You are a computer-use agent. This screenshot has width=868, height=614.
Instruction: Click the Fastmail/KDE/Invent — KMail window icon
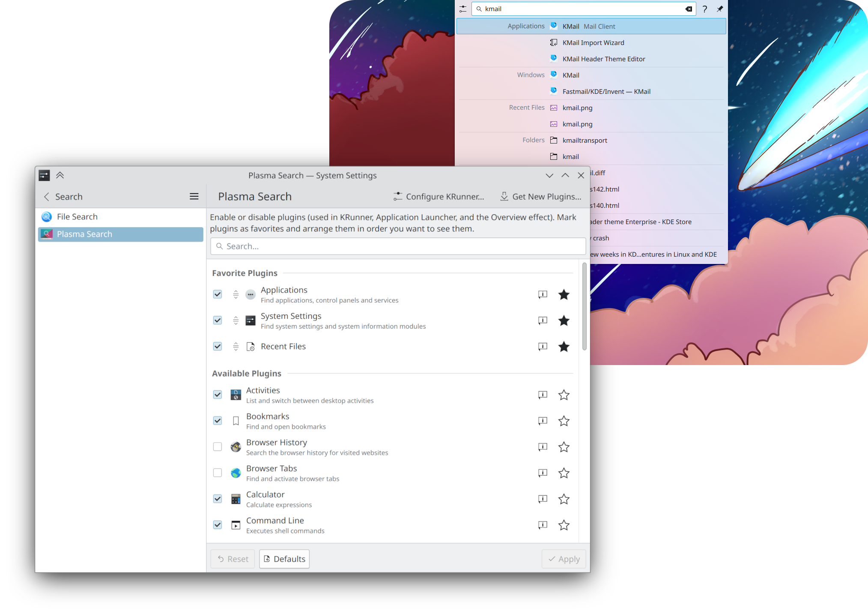[554, 91]
